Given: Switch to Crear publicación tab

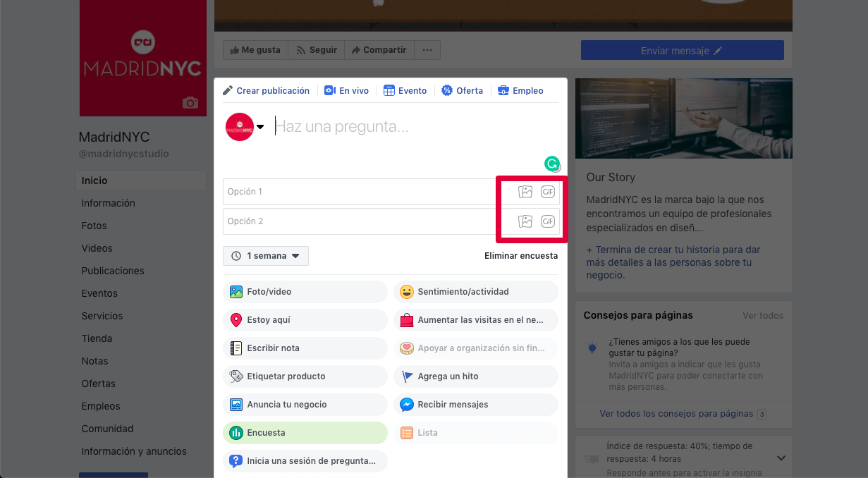Looking at the screenshot, I should click(267, 91).
